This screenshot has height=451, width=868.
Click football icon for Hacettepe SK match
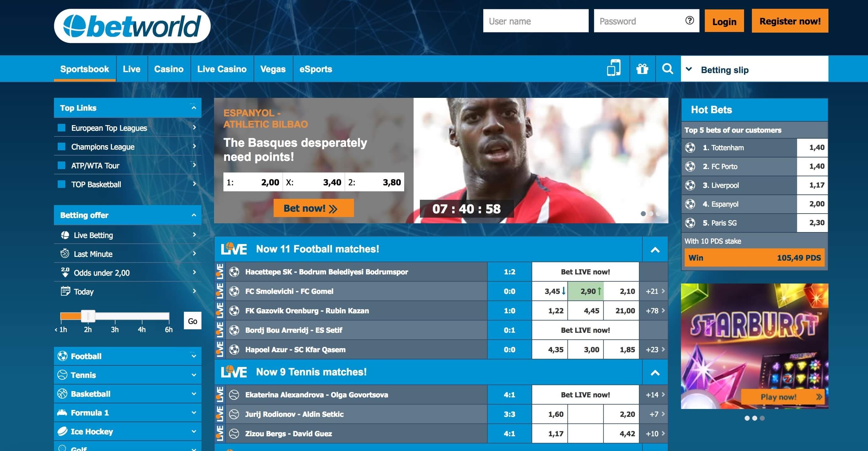(234, 272)
